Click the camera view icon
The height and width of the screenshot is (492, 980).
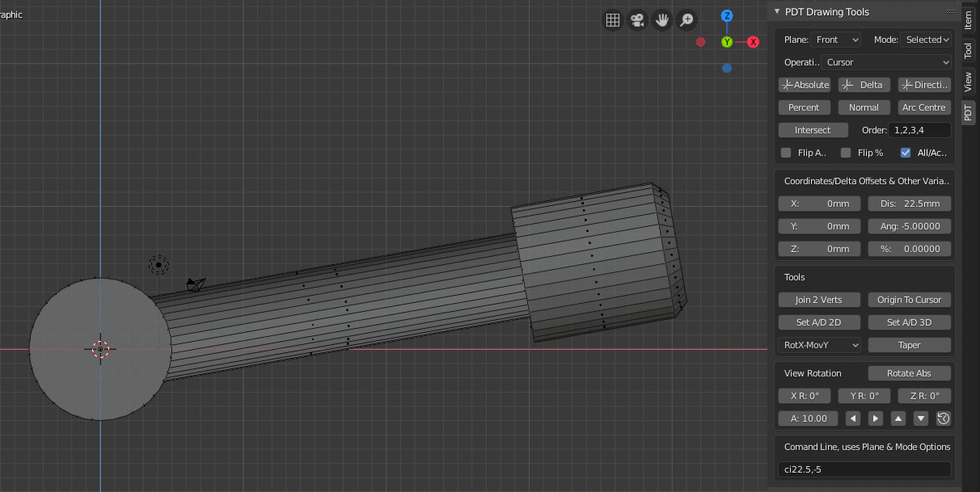tap(638, 20)
